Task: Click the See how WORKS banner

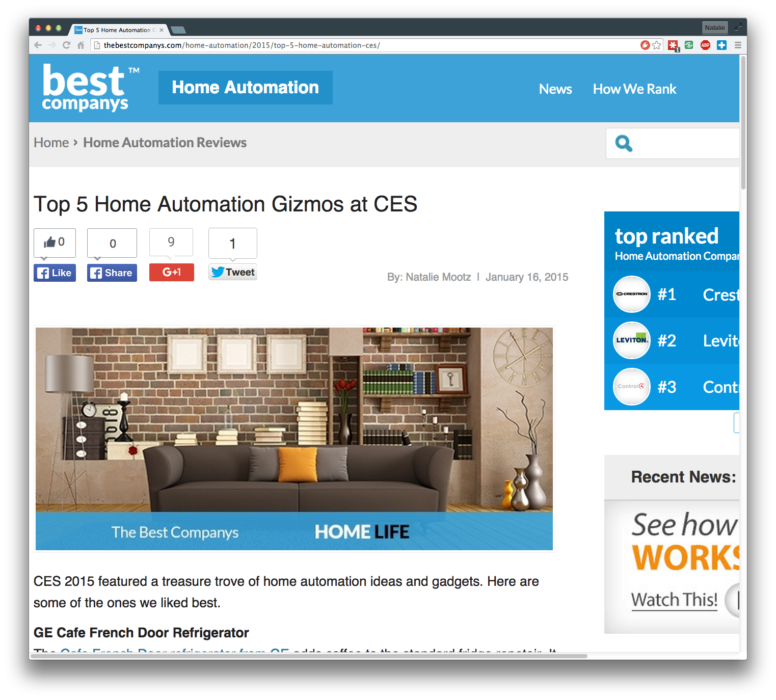Action: click(x=672, y=567)
